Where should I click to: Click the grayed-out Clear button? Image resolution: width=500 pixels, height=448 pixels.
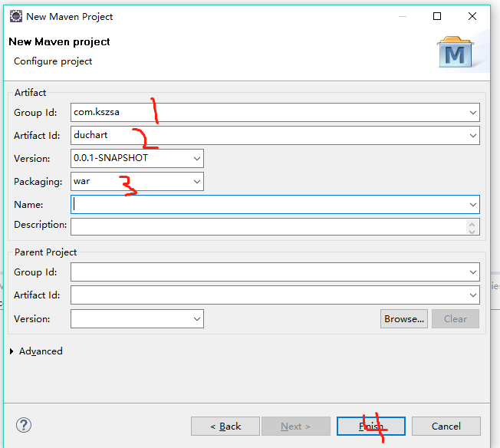[x=456, y=319]
